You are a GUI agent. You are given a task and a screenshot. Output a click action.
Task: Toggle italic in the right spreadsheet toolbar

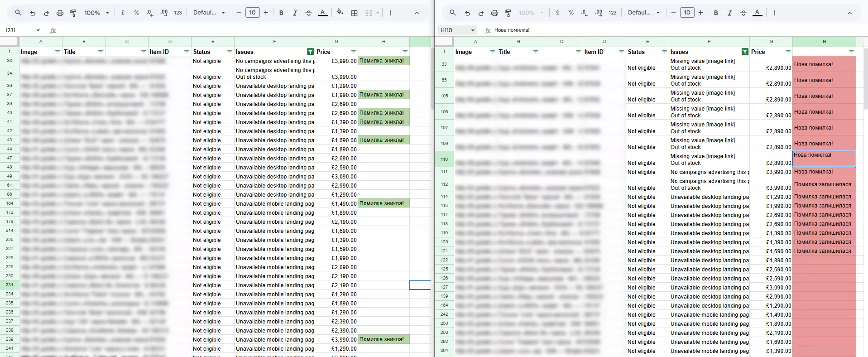tap(729, 13)
